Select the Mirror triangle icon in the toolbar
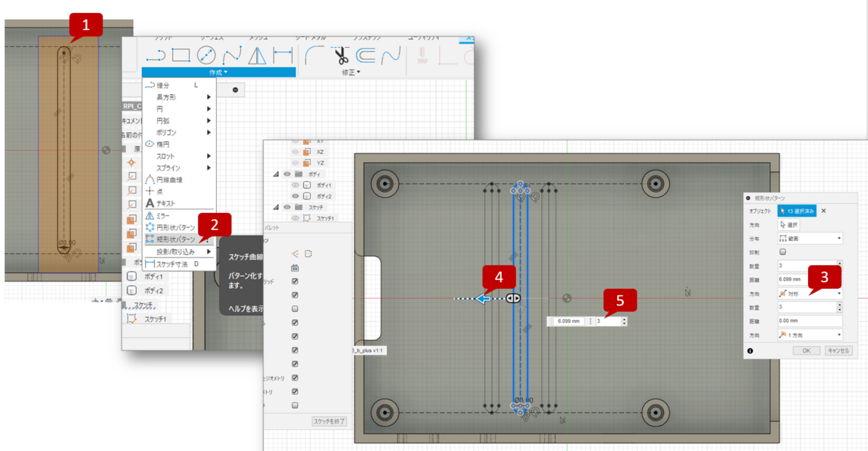This screenshot has width=868, height=451. click(x=258, y=56)
